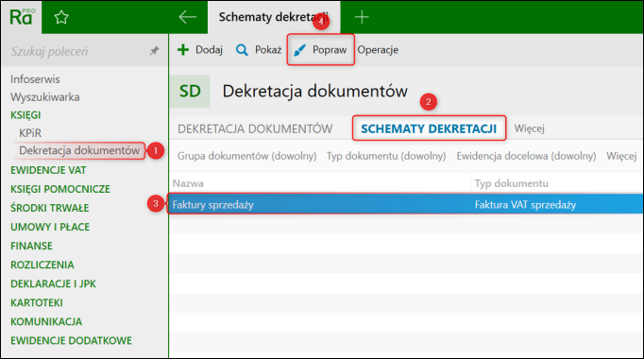644x359 pixels.
Task: Open Ewidencja docelowa filter dropdown
Action: click(526, 156)
